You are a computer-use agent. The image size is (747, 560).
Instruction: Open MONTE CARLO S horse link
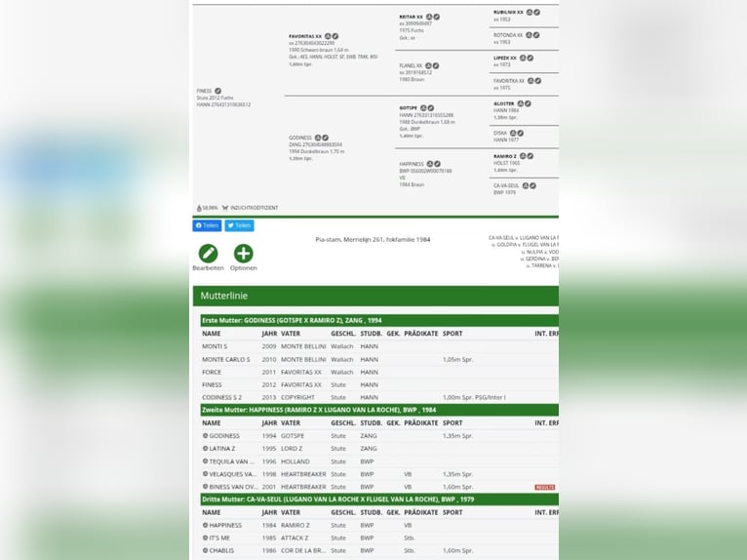pos(225,359)
